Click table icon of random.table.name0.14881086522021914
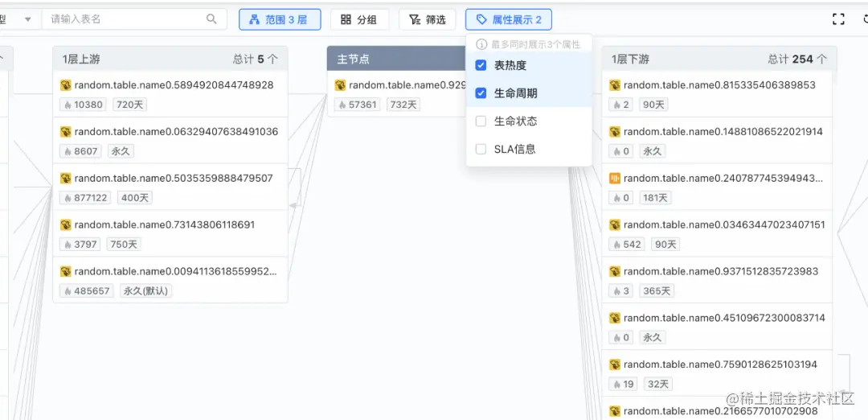Viewport: 868px width, 420px height. coord(615,132)
